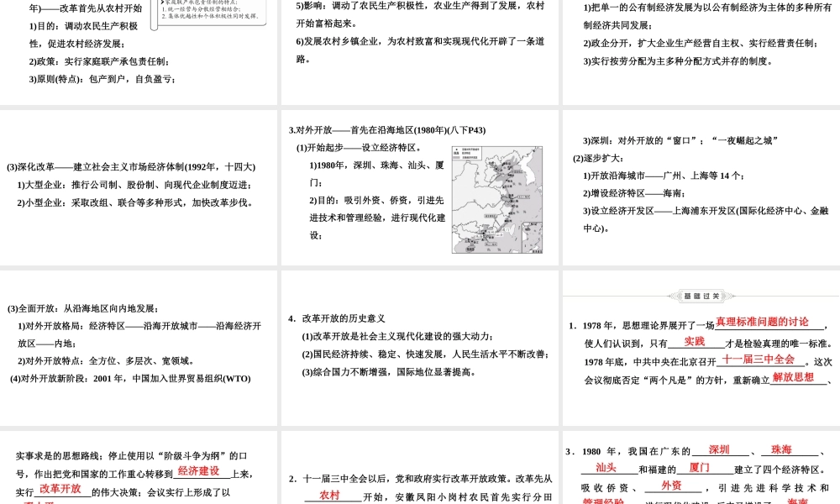
Task: Click the line starting 1)把单一的公有制经济
Action: [x=707, y=8]
